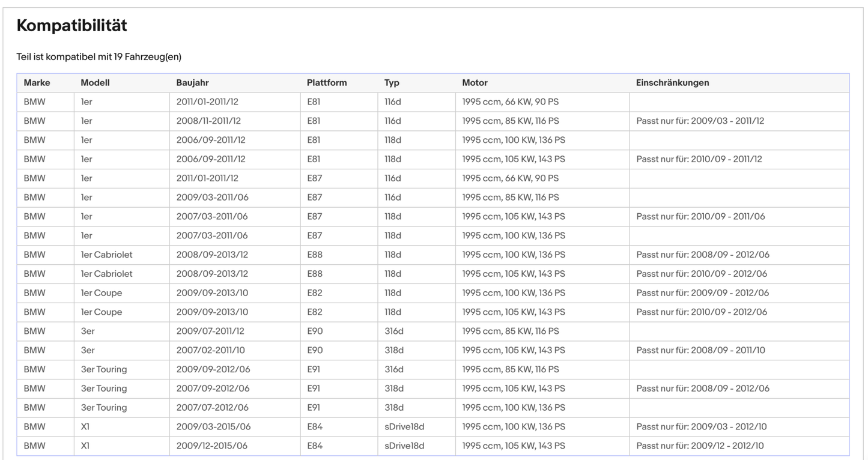The image size is (868, 460).
Task: Click the Motor column header
Action: pos(475,83)
